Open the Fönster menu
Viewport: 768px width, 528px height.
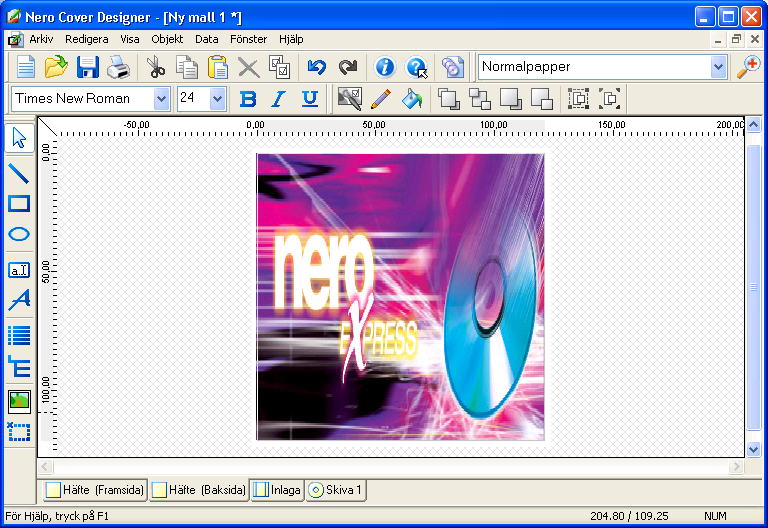pos(249,39)
